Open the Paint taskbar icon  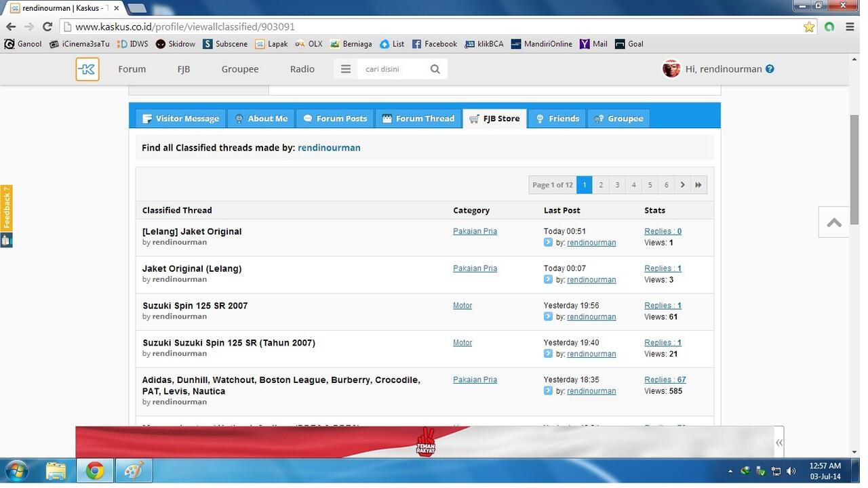tap(134, 470)
